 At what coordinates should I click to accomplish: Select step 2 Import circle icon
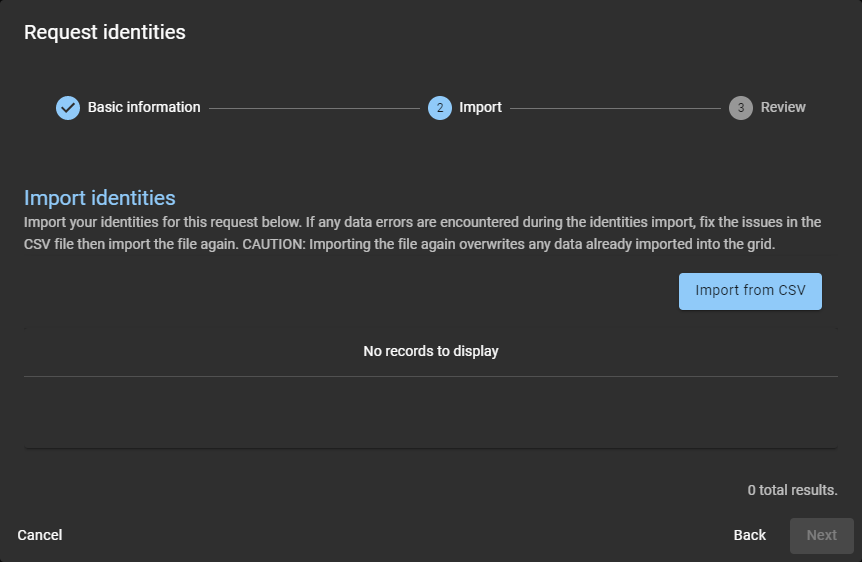440,108
